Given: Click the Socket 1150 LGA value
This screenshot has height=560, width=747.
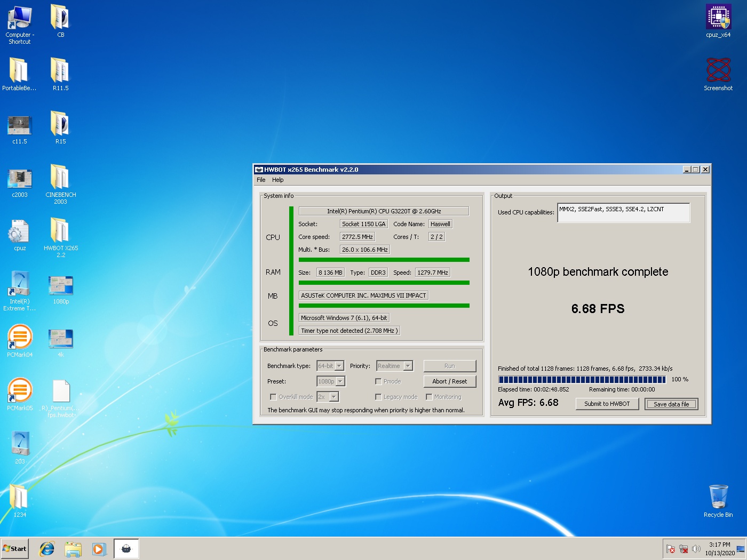Looking at the screenshot, I should 363,224.
